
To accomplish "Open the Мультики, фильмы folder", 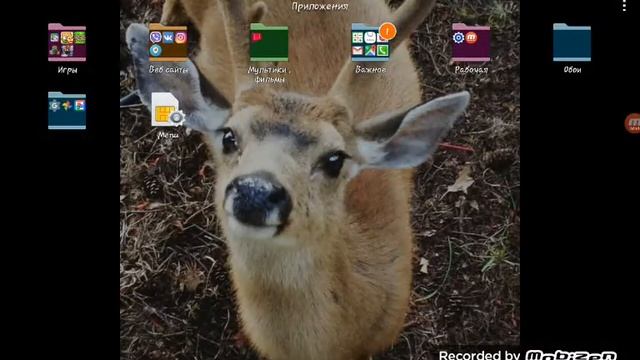I will tap(269, 42).
